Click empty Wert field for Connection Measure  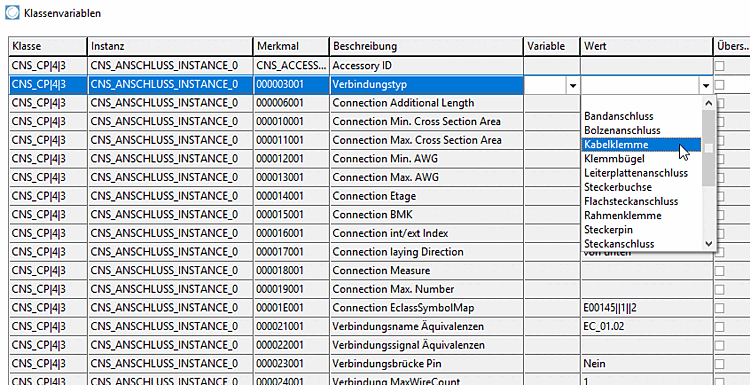point(647,271)
